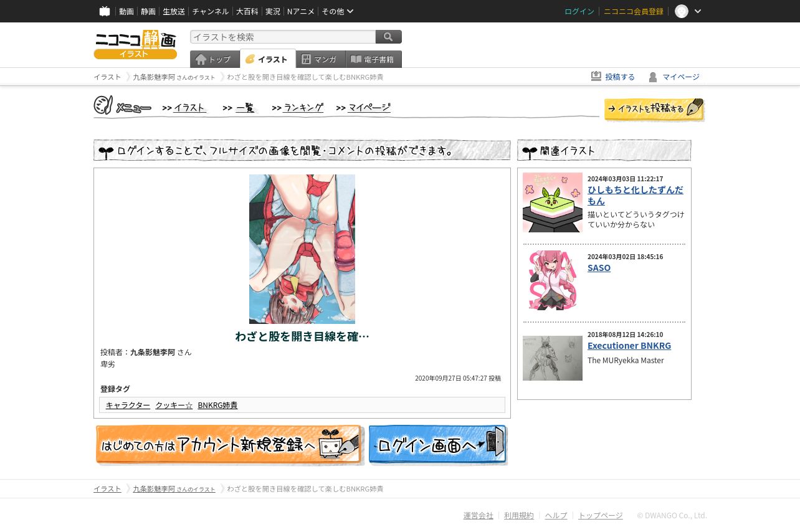
Task: Click the ログイン link at top right
Action: pos(579,11)
